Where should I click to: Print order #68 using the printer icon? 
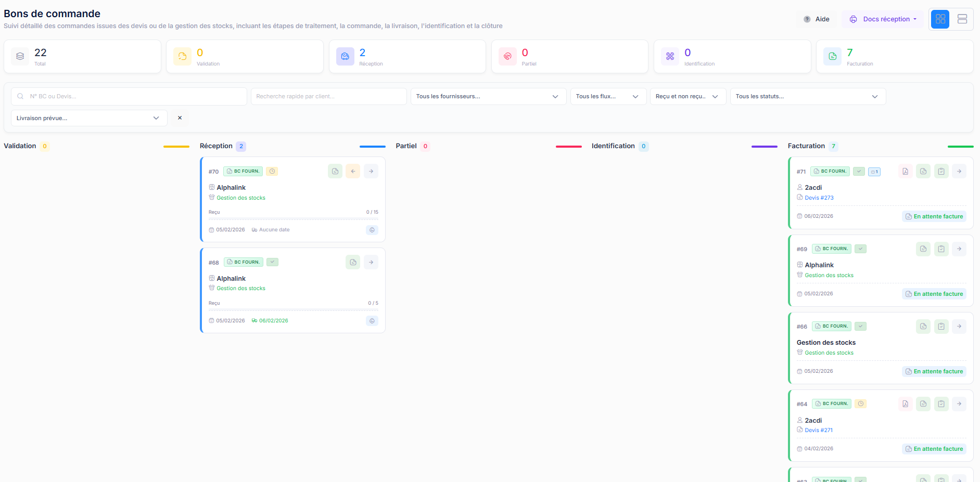pyautogui.click(x=372, y=321)
